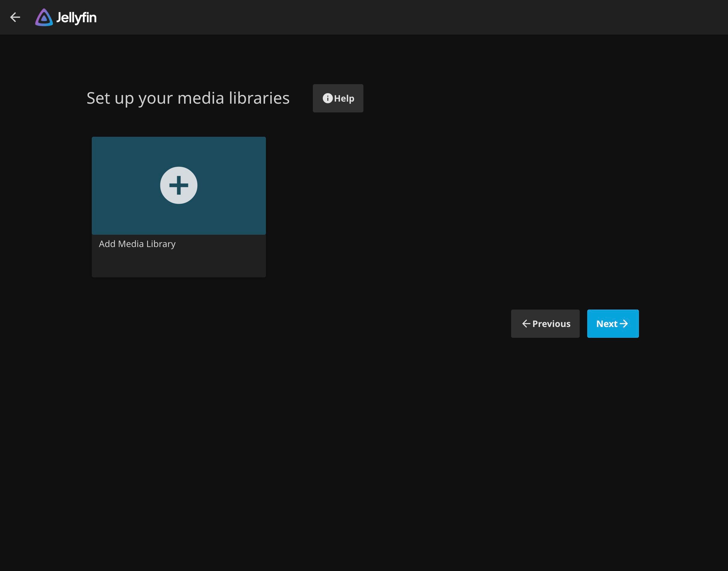Open the Help button

coord(338,98)
